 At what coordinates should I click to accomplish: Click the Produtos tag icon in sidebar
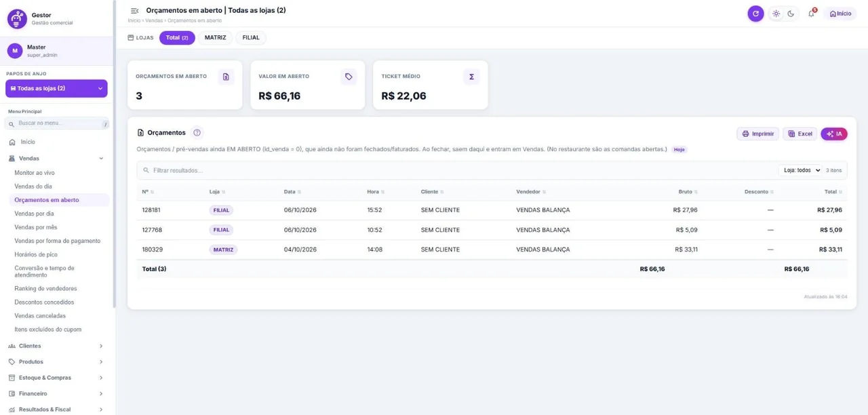(x=12, y=362)
